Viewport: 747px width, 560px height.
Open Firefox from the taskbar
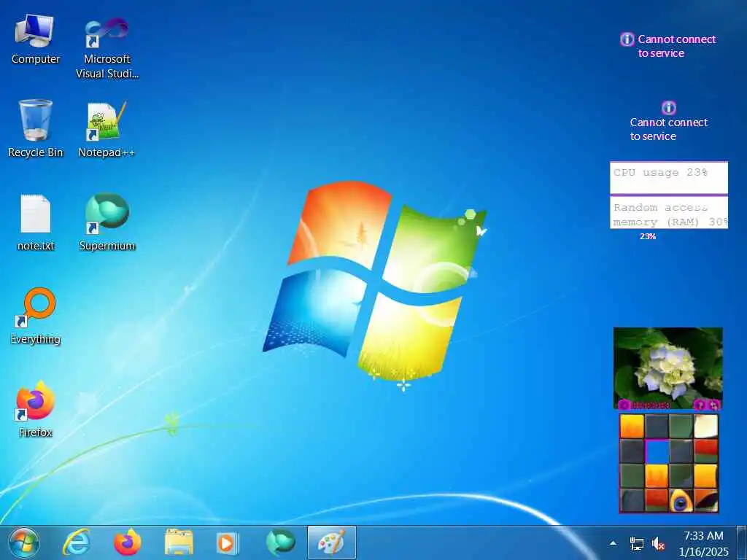127,542
